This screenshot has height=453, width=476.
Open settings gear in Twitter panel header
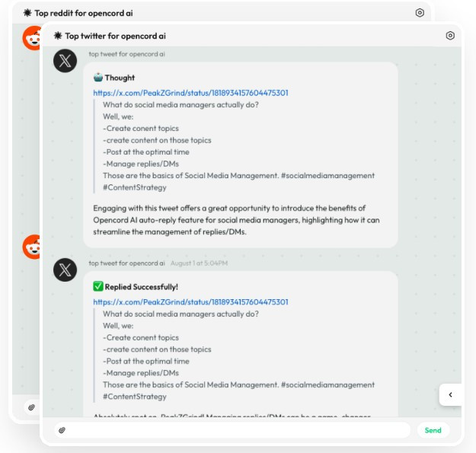point(450,36)
